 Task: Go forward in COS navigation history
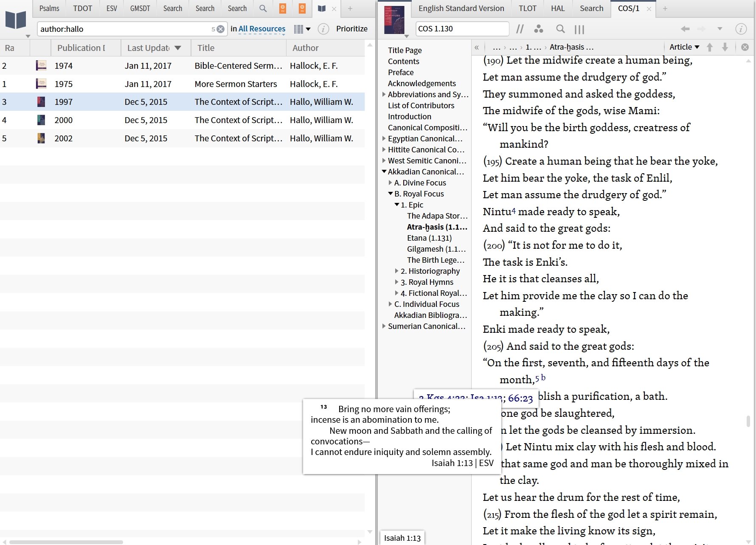(702, 29)
